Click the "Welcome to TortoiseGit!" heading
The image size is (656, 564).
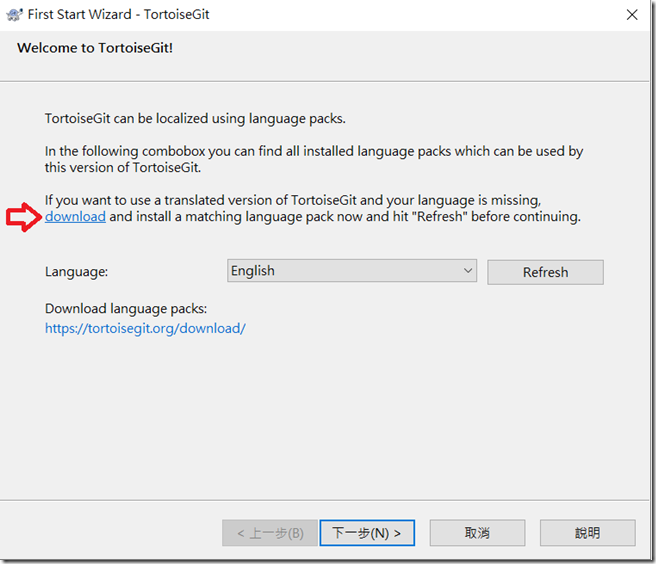95,48
